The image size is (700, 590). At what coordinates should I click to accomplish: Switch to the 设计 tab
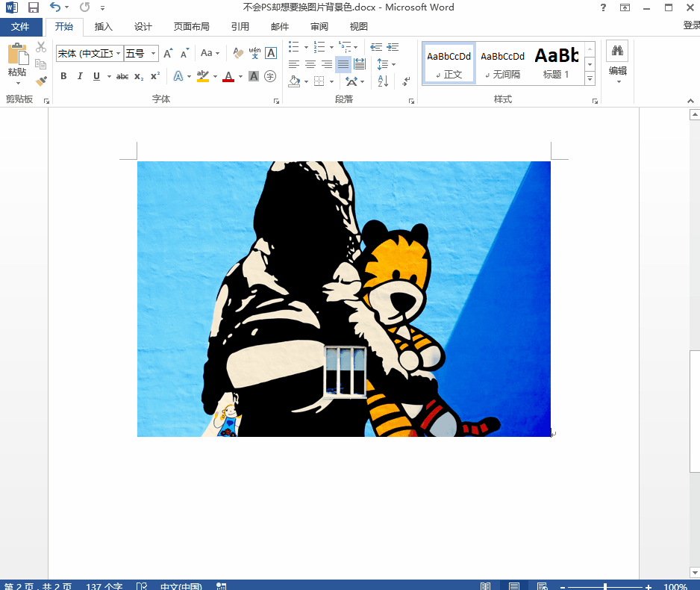click(143, 27)
